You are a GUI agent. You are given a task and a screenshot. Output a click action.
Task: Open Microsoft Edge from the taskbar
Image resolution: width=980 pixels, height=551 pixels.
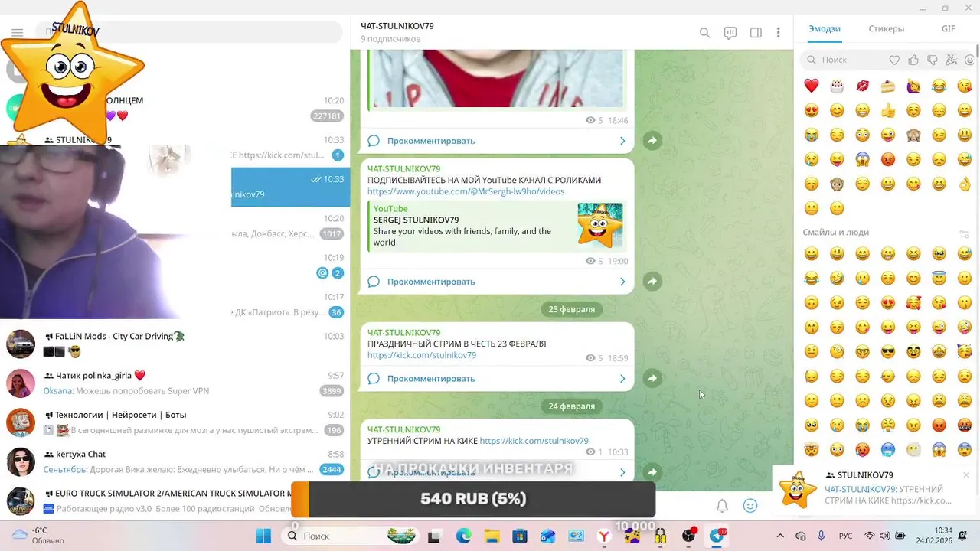pyautogui.click(x=464, y=536)
